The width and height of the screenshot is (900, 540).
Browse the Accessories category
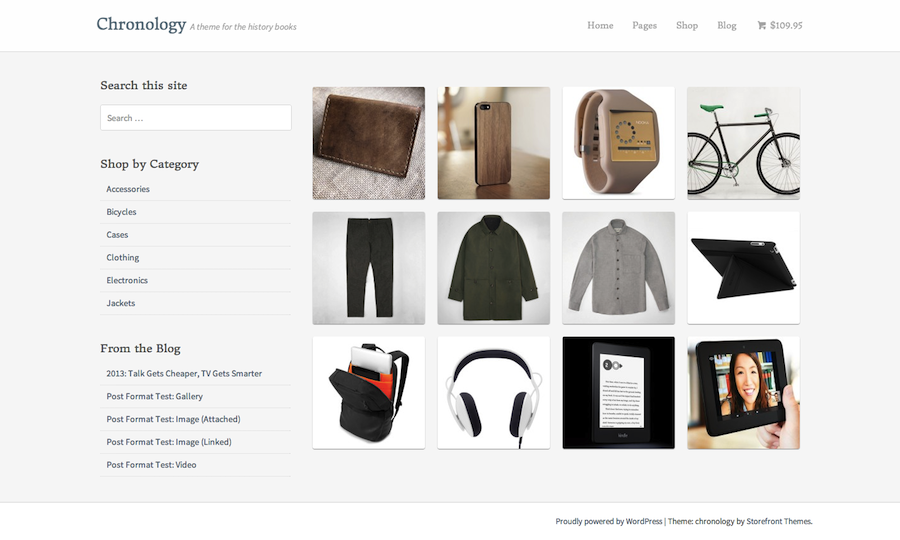(x=127, y=189)
